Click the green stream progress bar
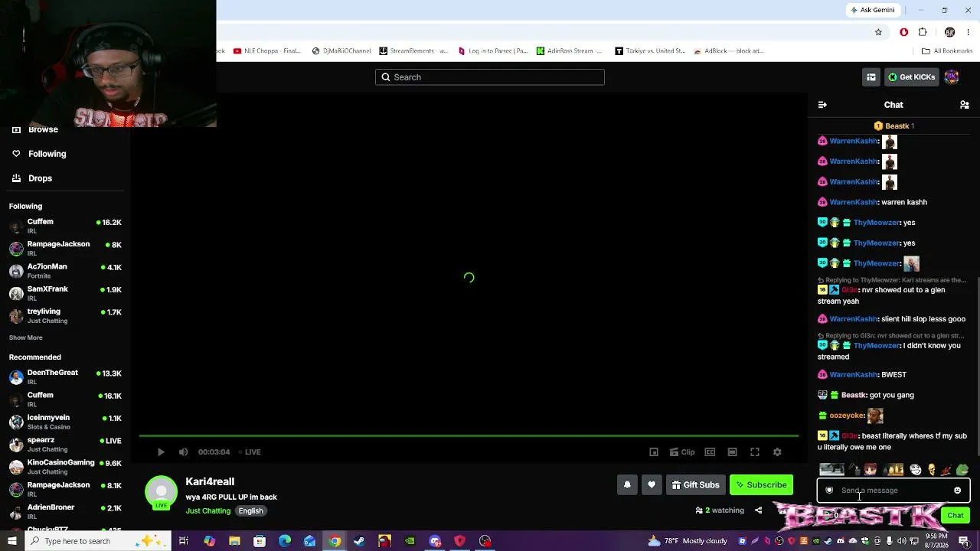This screenshot has height=551, width=980. tap(469, 436)
